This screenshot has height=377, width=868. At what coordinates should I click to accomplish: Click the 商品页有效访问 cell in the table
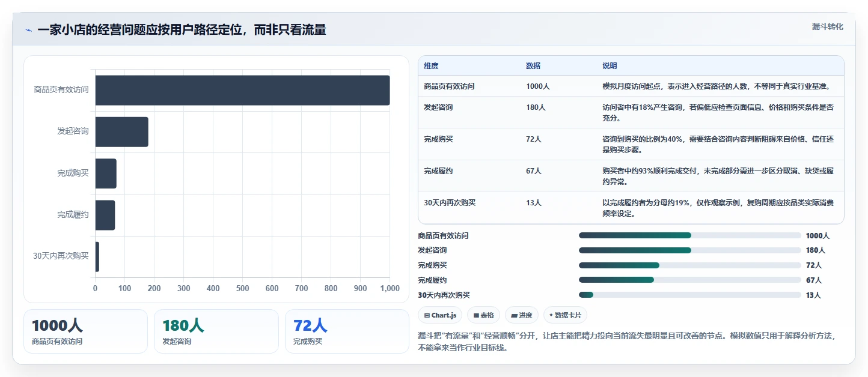pos(449,86)
